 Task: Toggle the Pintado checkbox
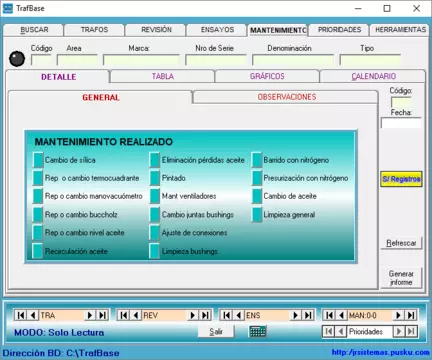click(x=155, y=178)
